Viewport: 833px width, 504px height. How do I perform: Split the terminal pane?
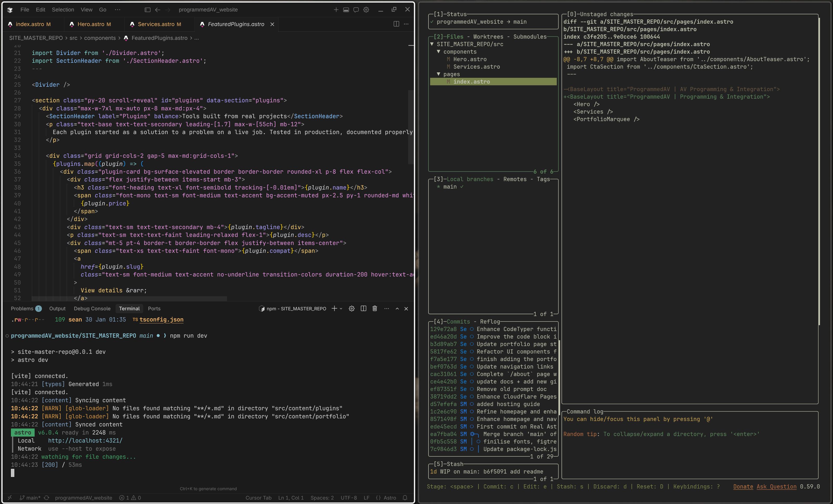363,308
